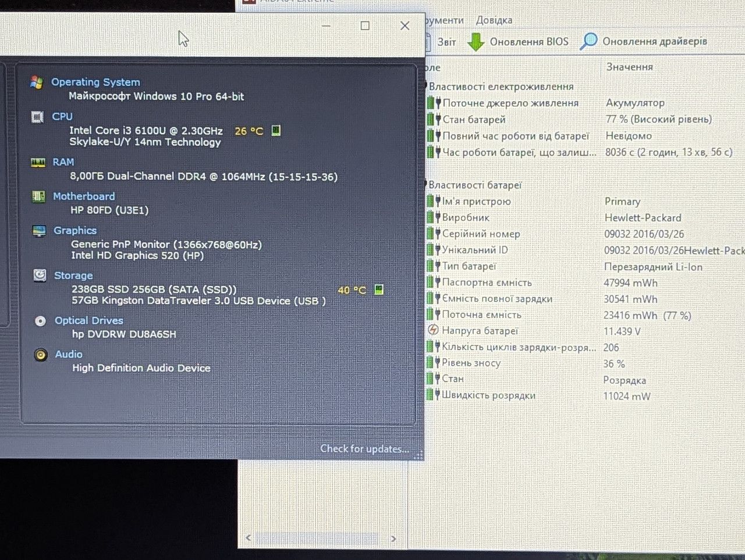Click the Graphics monitor icon
745x560 pixels.
coord(39,231)
